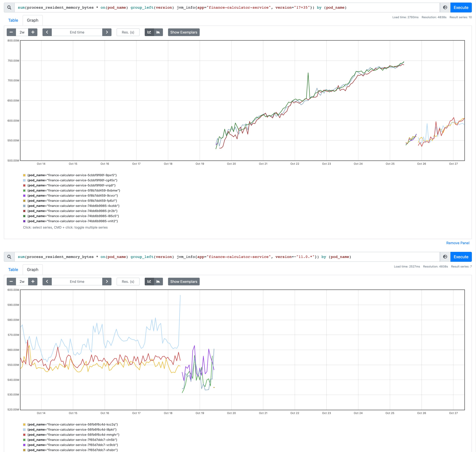Viewport: 476px width, 452px height.
Task: Select line chart mode in bottom panel
Action: tap(149, 281)
